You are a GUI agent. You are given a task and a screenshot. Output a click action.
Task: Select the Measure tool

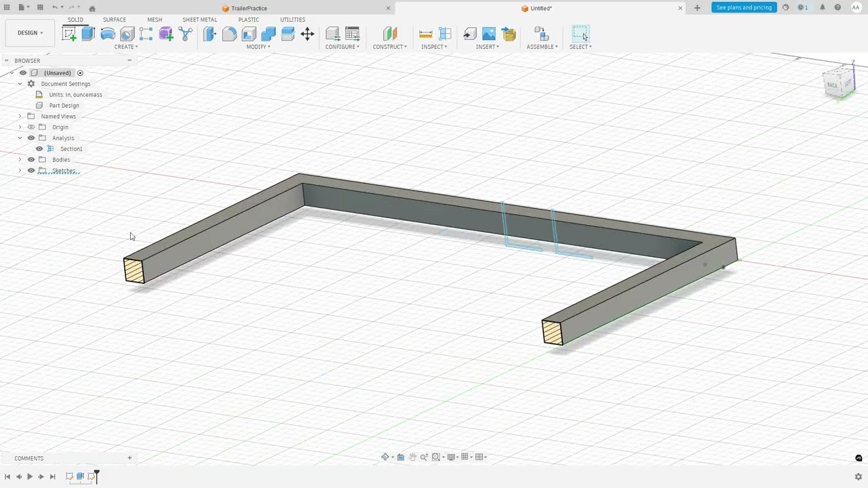click(x=426, y=34)
